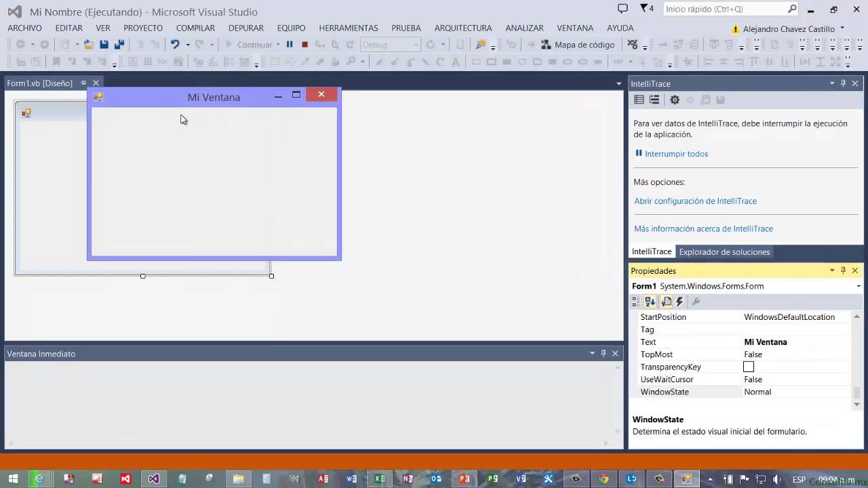
Task: Open the ARQUITECTURA menu
Action: (x=463, y=28)
